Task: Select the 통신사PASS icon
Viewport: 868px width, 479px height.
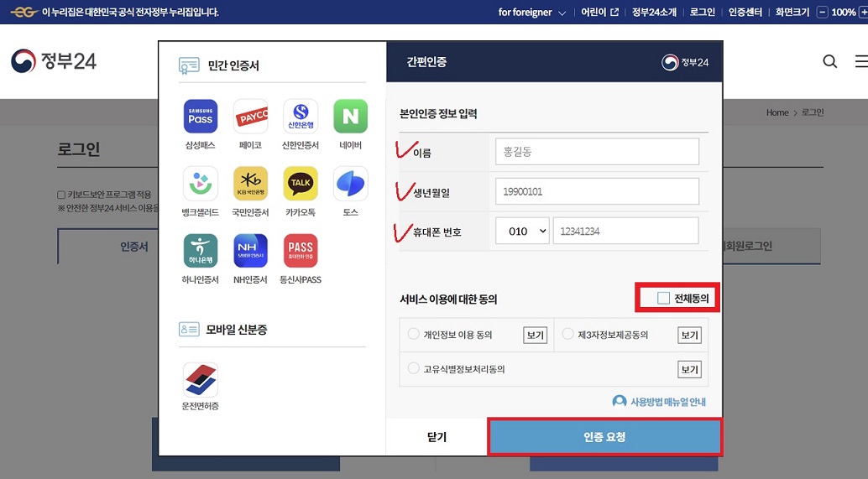Action: 301,251
